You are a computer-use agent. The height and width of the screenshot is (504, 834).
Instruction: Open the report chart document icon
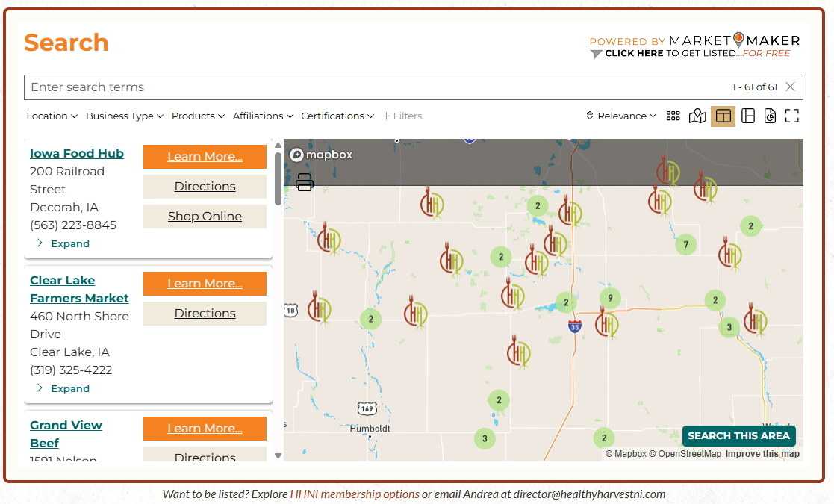pyautogui.click(x=770, y=116)
